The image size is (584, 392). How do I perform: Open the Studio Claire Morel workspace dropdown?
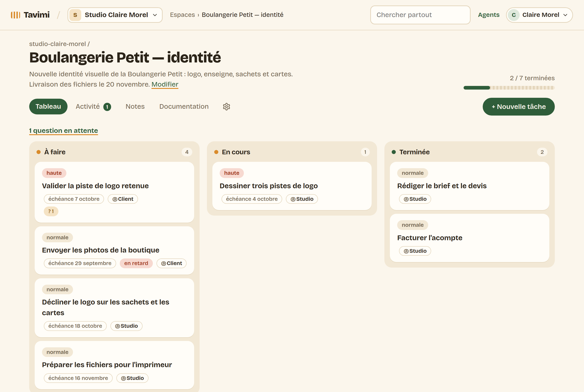coord(115,15)
